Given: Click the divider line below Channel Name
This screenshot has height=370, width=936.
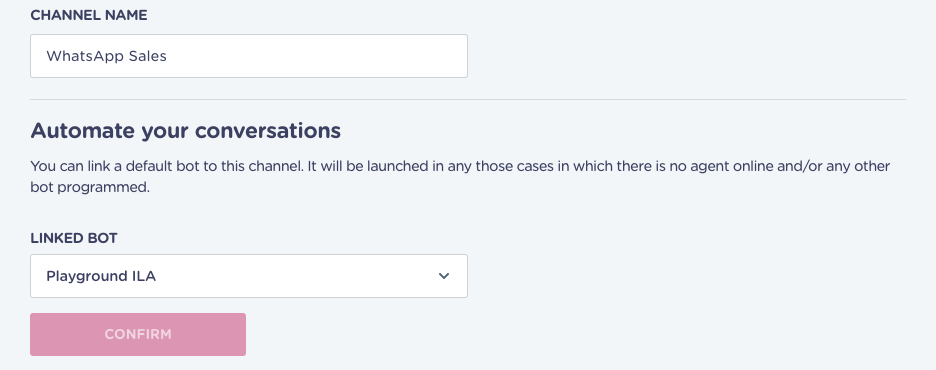Looking at the screenshot, I should pyautogui.click(x=468, y=99).
